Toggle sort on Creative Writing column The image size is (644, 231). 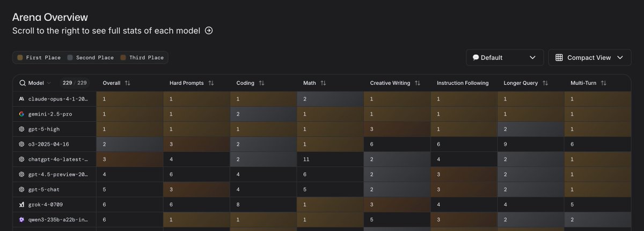(x=417, y=83)
